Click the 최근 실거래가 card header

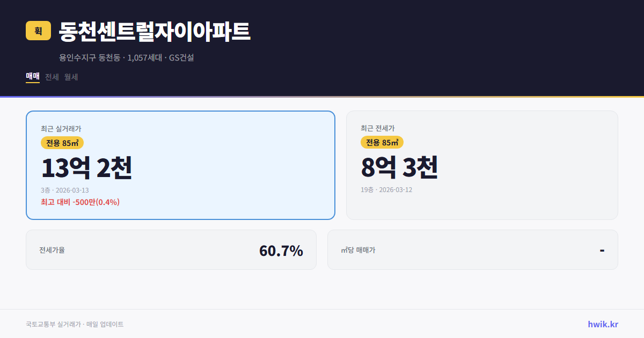click(x=60, y=129)
